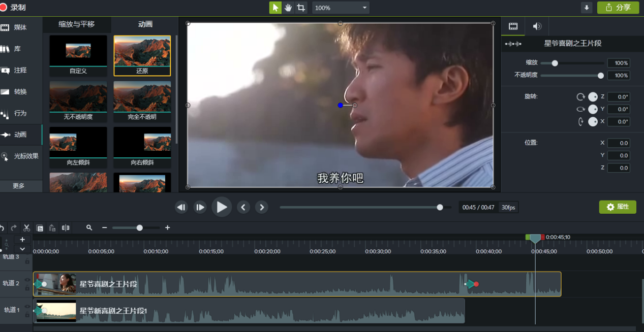Click the redo arrow in timeline toolbar
This screenshot has width=644, height=332.
click(14, 228)
